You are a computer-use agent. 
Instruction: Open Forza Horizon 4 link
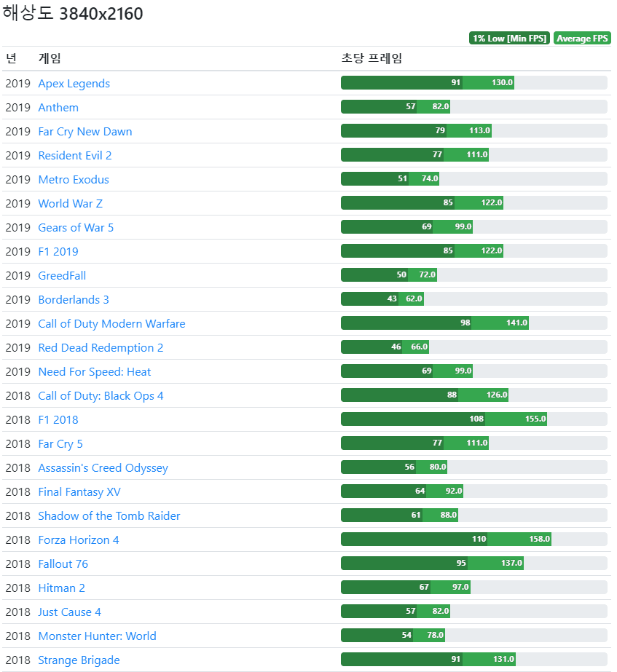pos(79,539)
